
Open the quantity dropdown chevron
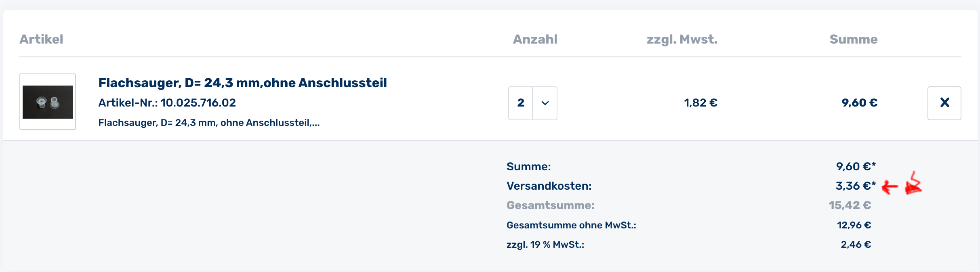click(x=545, y=103)
